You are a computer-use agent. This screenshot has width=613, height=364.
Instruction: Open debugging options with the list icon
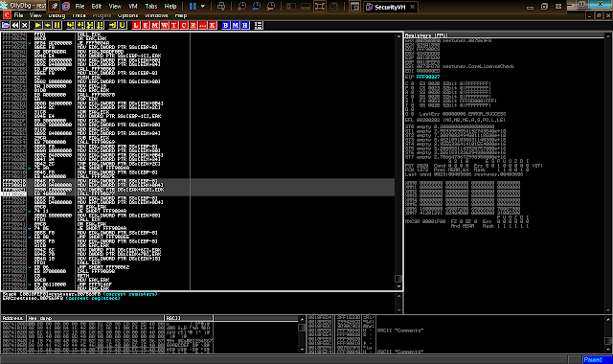[258, 25]
